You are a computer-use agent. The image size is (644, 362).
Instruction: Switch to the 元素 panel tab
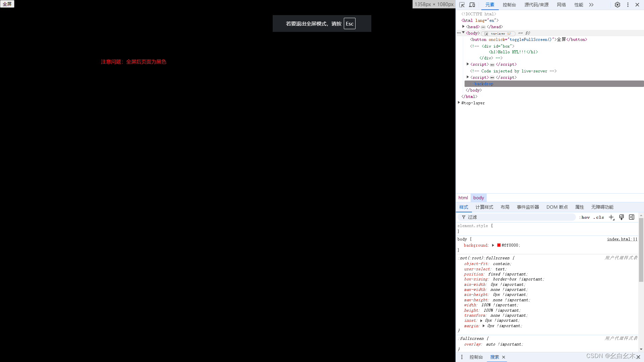[x=490, y=5]
